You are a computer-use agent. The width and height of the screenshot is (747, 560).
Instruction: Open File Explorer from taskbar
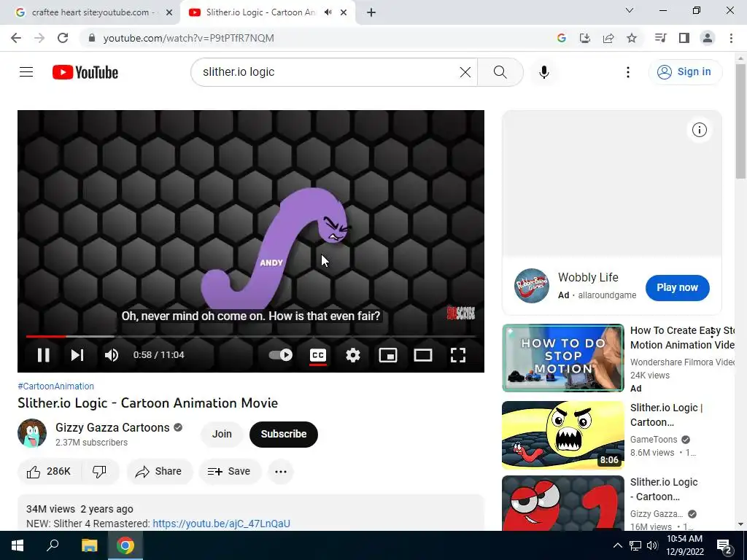[x=89, y=545]
